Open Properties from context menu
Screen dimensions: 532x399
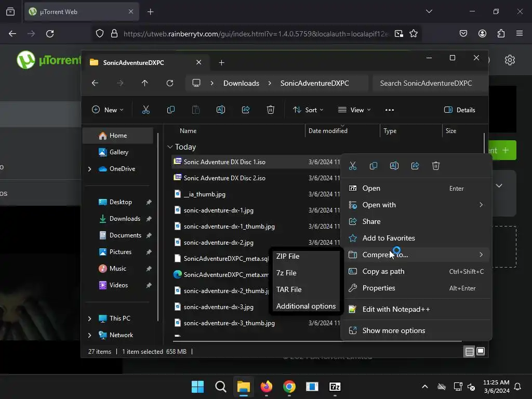tap(416, 288)
